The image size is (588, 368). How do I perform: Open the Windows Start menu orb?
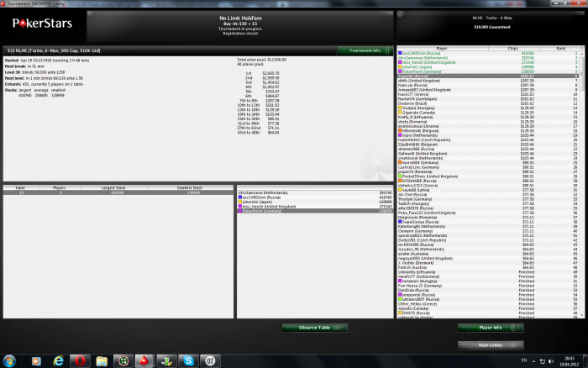(9, 361)
